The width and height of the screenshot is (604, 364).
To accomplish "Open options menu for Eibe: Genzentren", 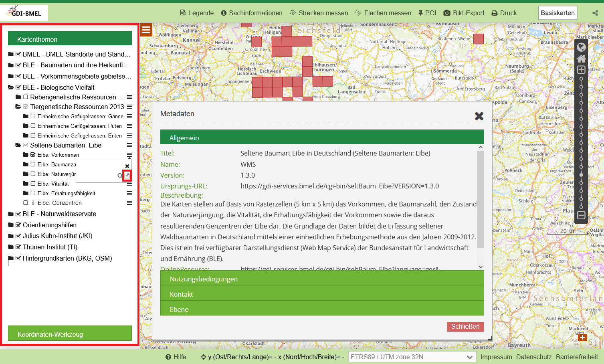I will pyautogui.click(x=129, y=203).
